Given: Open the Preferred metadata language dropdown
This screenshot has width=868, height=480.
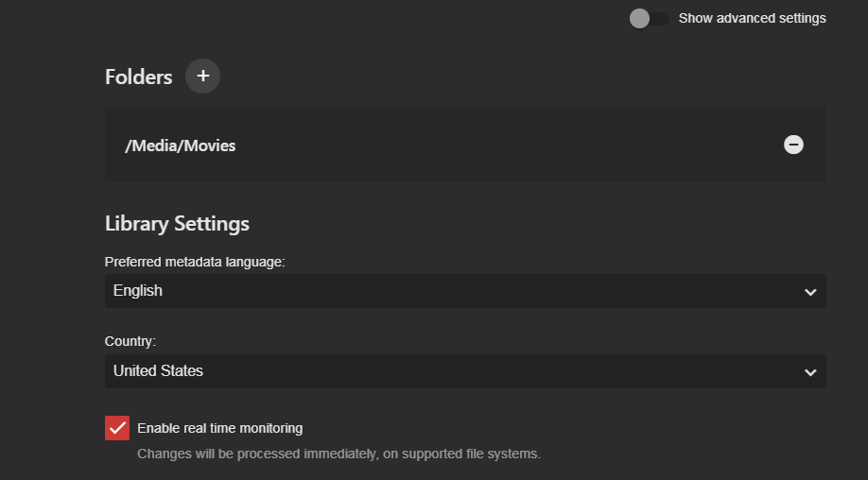Looking at the screenshot, I should 465,291.
